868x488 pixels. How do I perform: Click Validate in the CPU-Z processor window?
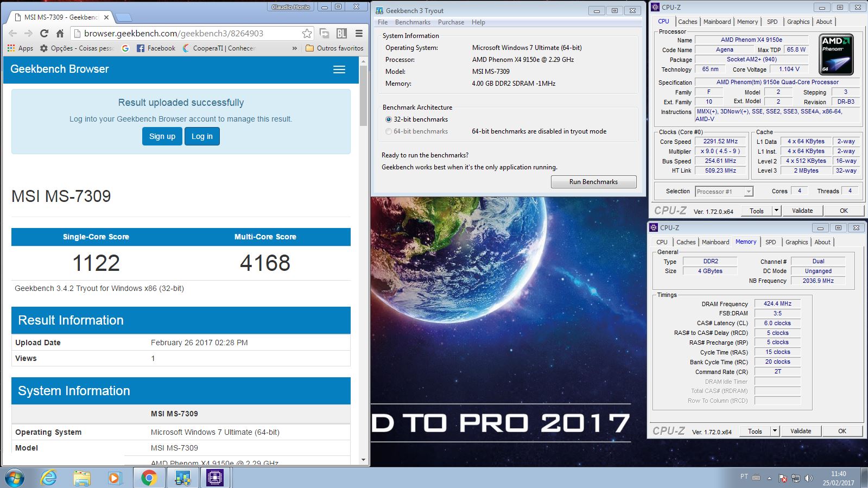click(x=802, y=211)
